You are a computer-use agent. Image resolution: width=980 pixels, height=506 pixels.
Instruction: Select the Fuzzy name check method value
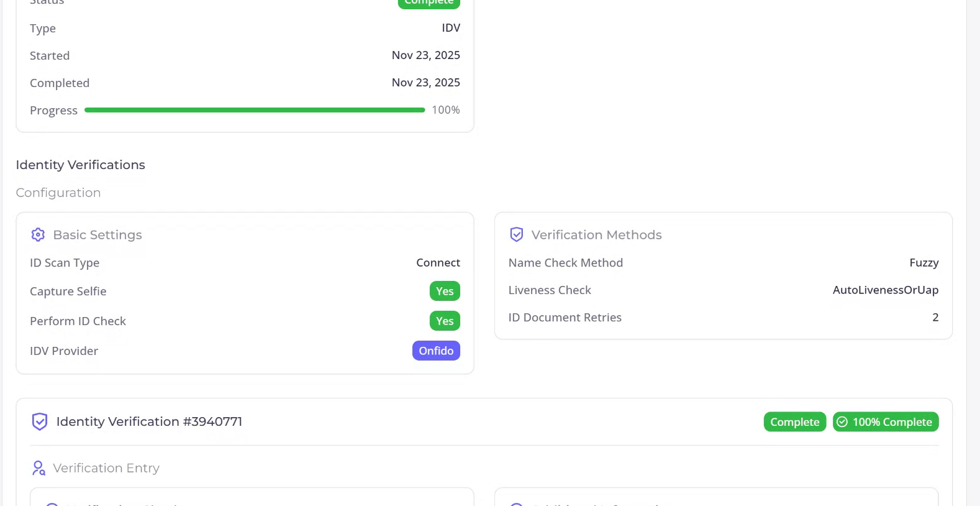[x=923, y=263]
